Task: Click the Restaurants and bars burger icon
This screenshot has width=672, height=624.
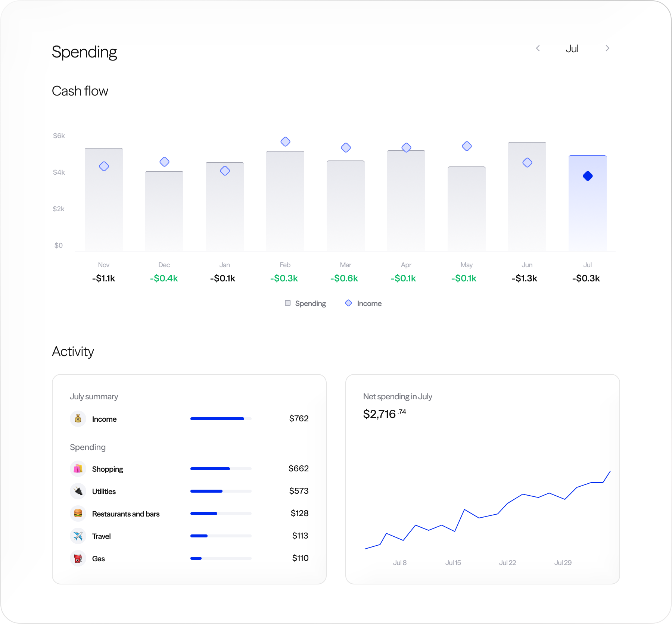Action: tap(78, 514)
